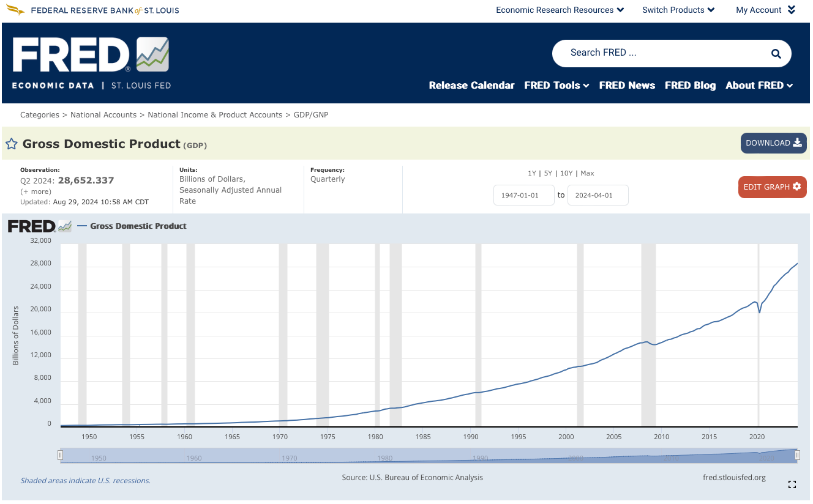The image size is (813, 504).
Task: Click the Gross Domestic Product legend line
Action: [x=132, y=226]
